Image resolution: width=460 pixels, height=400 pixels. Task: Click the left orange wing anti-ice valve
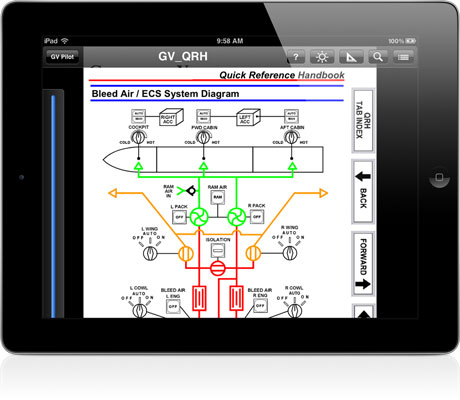click(186, 253)
